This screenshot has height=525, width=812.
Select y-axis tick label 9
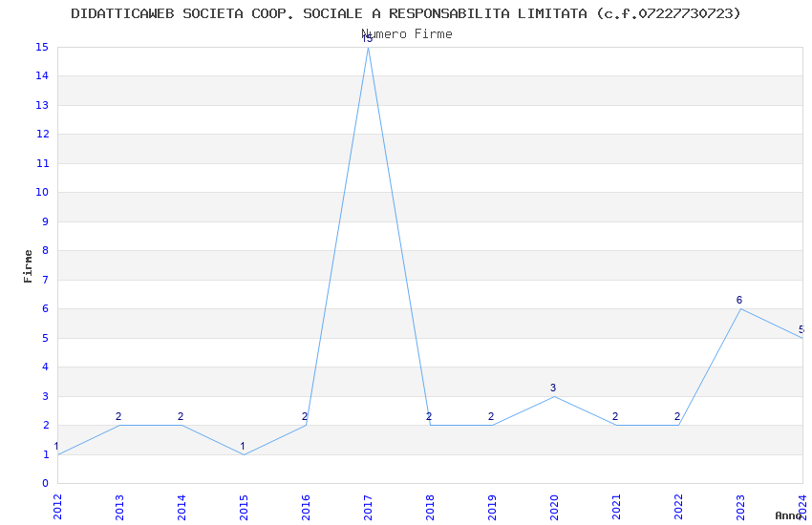(x=46, y=221)
